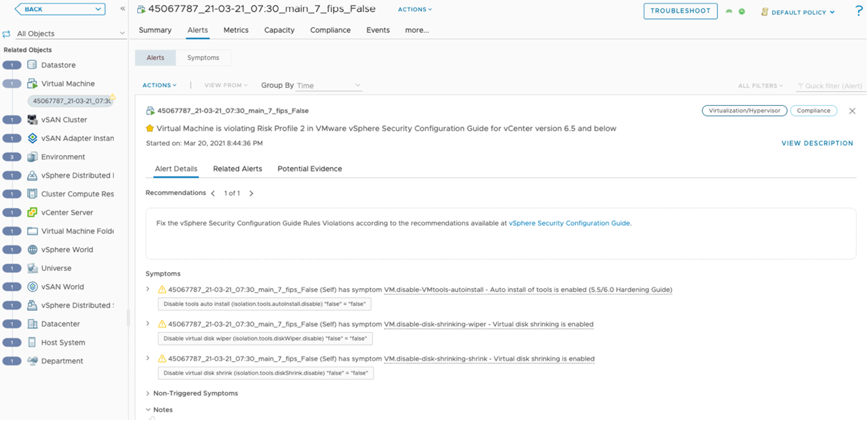Click the Virtual Machine Folder icon
Viewport: 868px width, 422px height.
click(x=32, y=231)
